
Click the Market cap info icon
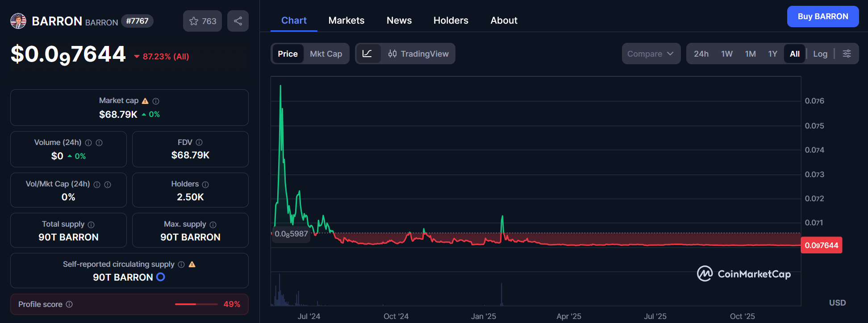156,101
